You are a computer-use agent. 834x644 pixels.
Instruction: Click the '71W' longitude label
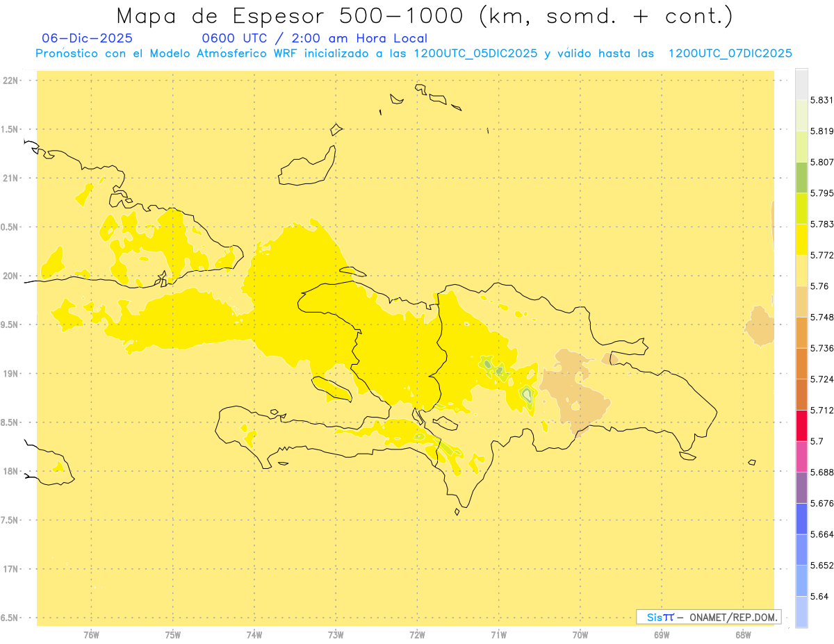click(499, 634)
